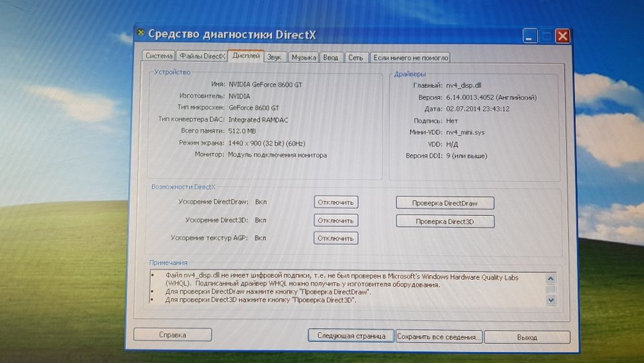
Task: Click the memory value 512.0 MB
Action: [242, 131]
